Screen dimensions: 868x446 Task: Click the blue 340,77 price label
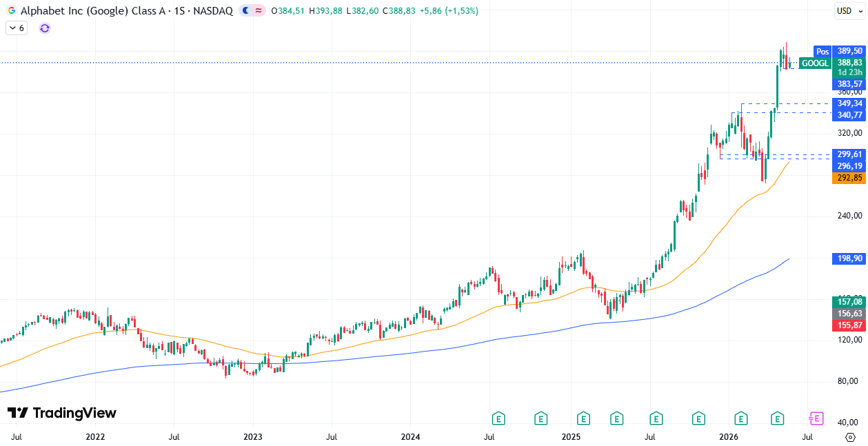point(849,116)
